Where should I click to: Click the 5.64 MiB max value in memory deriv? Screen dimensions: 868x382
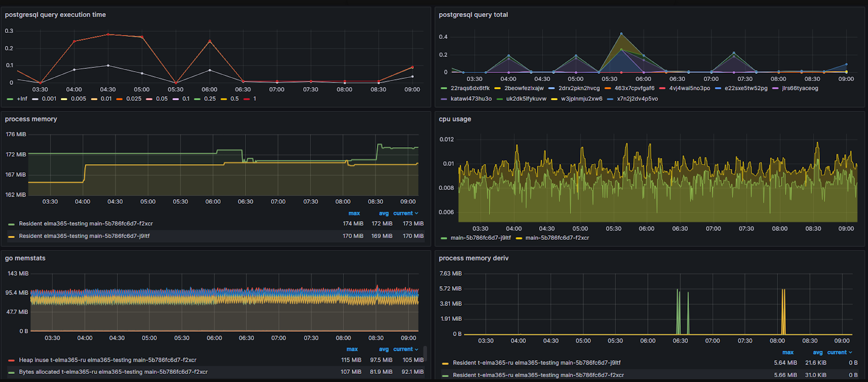[x=786, y=363]
